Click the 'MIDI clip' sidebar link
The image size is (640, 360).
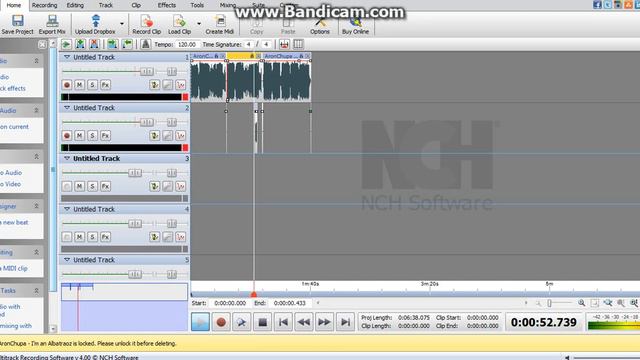click(15, 268)
